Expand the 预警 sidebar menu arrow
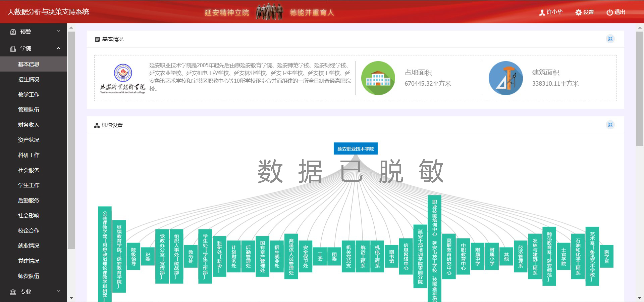Image resolution: width=644 pixels, height=302 pixels. pos(58,31)
